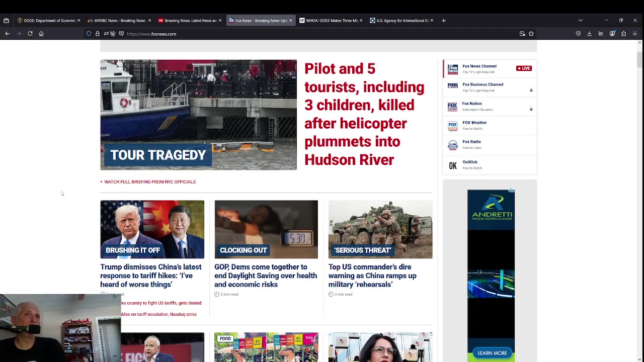
Task: Bookmark this page with the star icon
Action: [531, 34]
